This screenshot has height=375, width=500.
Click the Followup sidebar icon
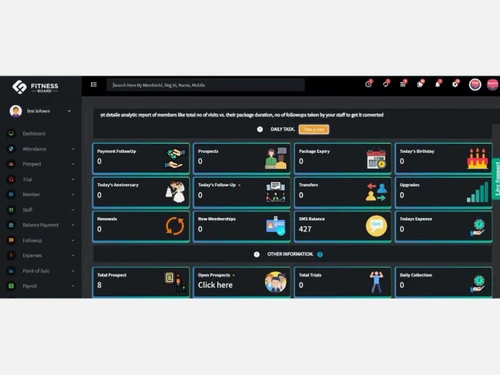point(11,240)
